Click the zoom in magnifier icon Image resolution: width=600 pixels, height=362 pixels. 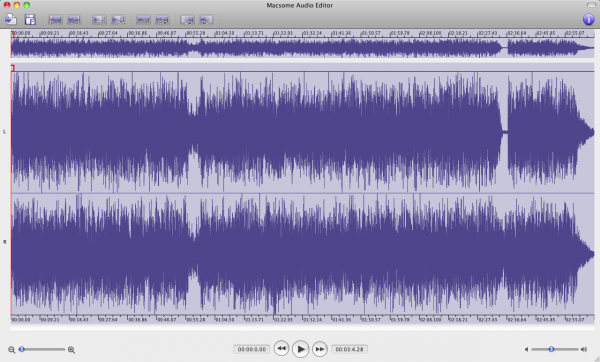pos(71,349)
